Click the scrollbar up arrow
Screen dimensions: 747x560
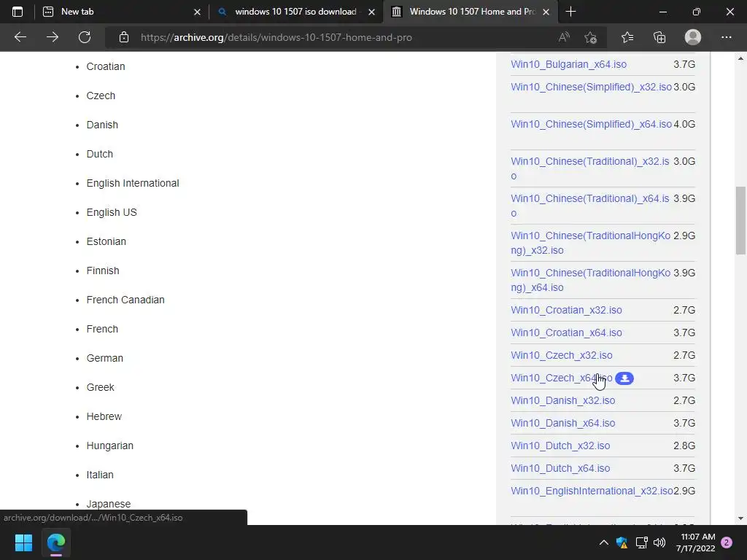740,58
